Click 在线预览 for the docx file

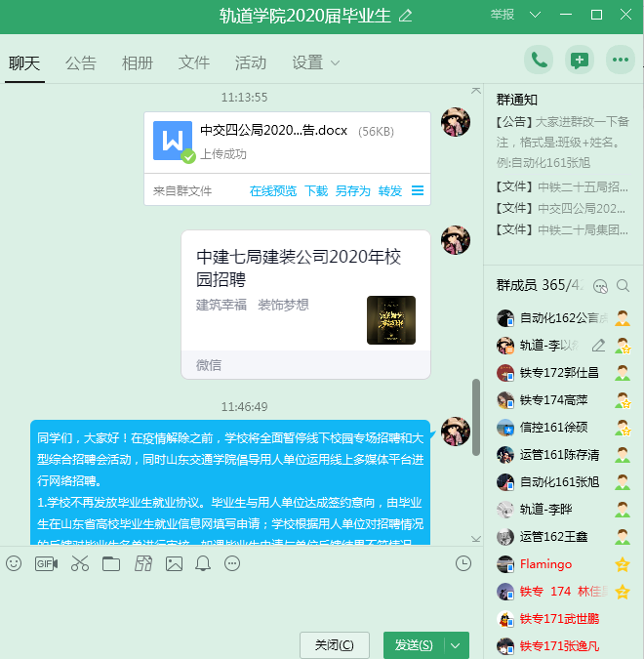tap(272, 191)
